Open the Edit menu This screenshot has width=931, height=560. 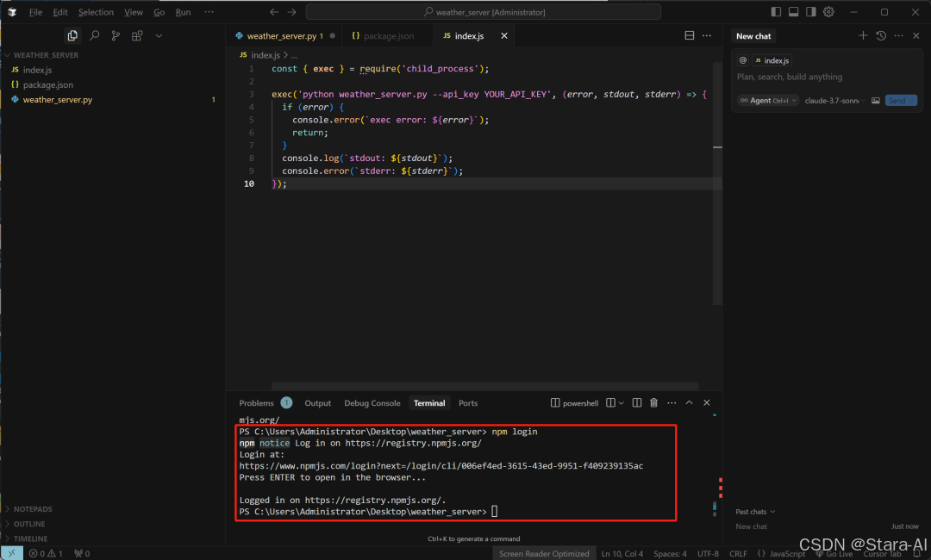coord(60,12)
